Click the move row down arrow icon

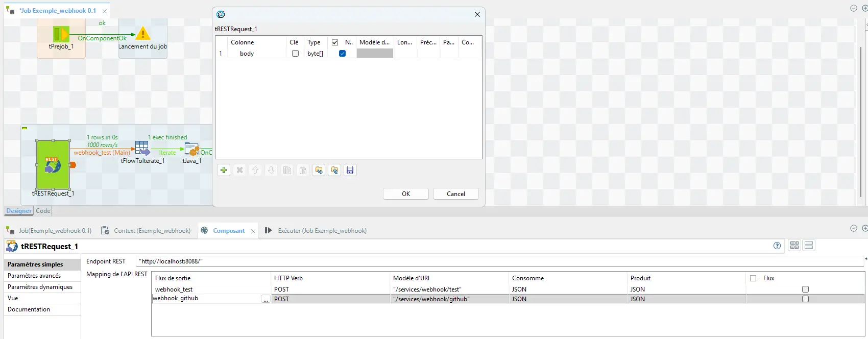(271, 170)
